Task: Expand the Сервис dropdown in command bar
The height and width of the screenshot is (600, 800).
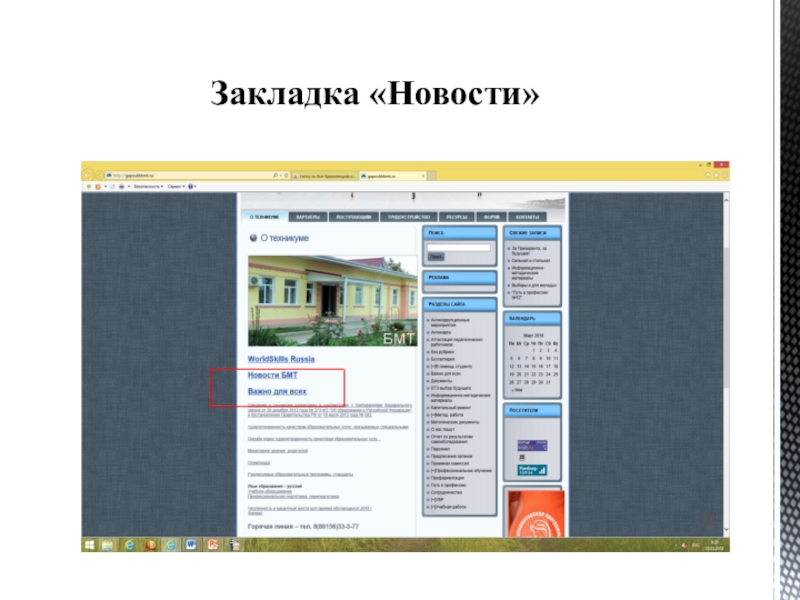Action: click(176, 186)
